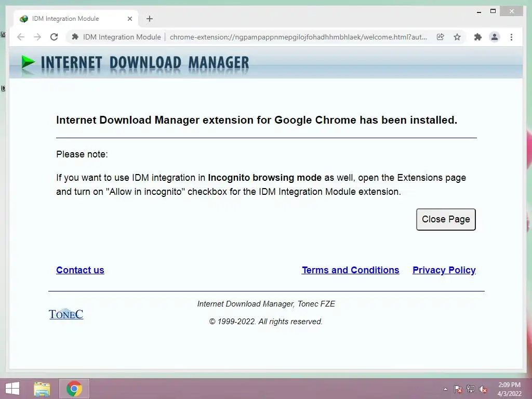Screen dimensions: 532x399
Task: Click the Internet Download Manager green arrow logo
Action: 28,63
